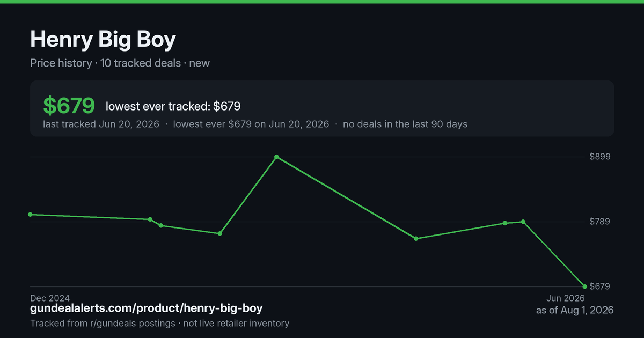Image resolution: width=644 pixels, height=338 pixels.
Task: Select the lowest data point at $679
Action: [584, 286]
